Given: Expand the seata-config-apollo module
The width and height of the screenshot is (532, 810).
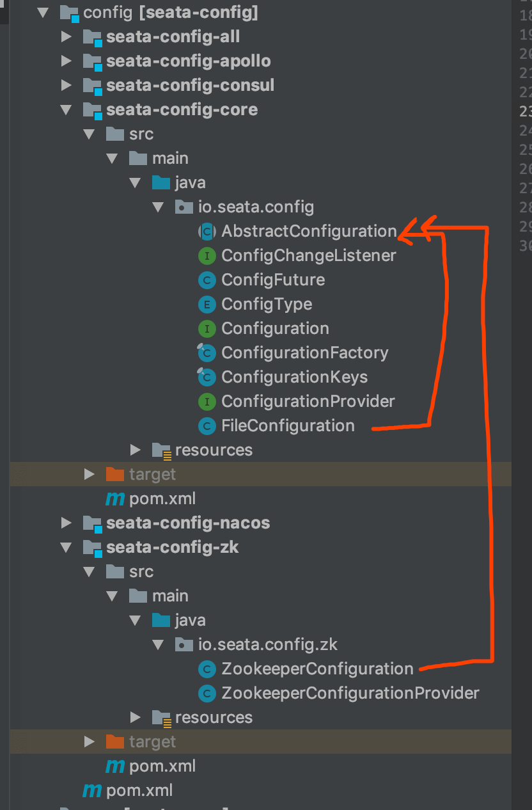Looking at the screenshot, I should [x=66, y=61].
